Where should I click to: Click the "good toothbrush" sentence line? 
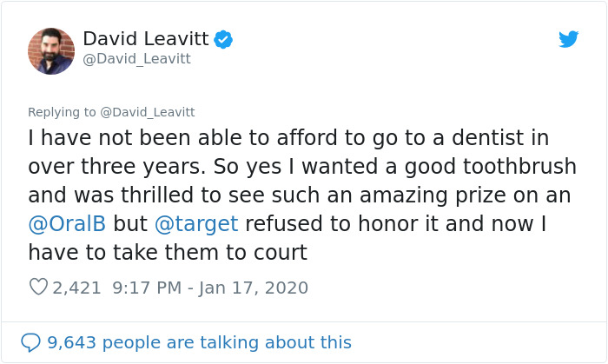[288, 167]
